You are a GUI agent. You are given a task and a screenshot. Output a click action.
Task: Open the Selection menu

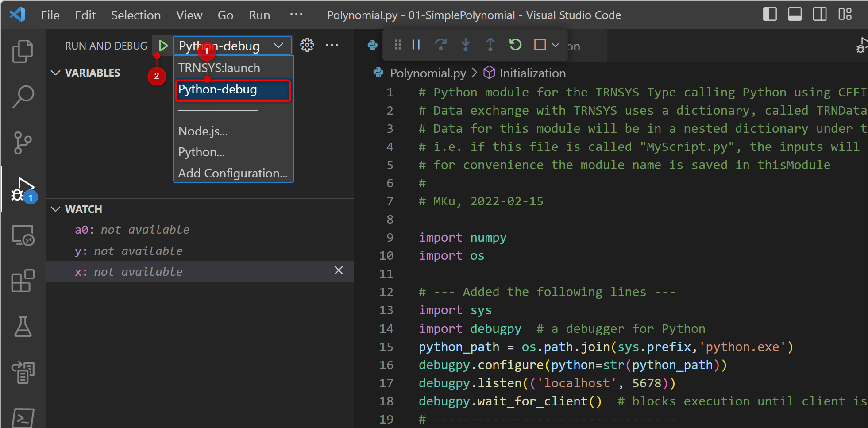tap(135, 15)
